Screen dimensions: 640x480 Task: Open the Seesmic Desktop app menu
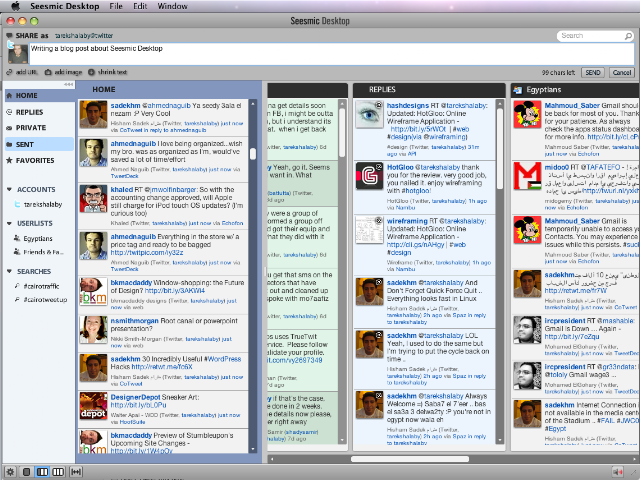(x=64, y=6)
